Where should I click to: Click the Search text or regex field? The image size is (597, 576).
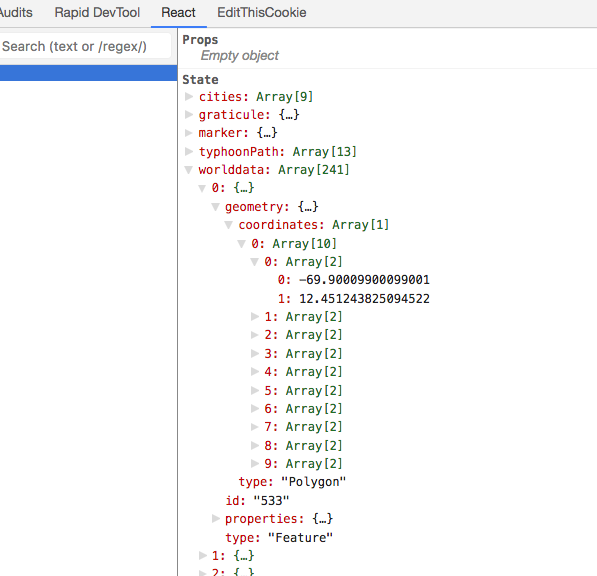tap(85, 46)
